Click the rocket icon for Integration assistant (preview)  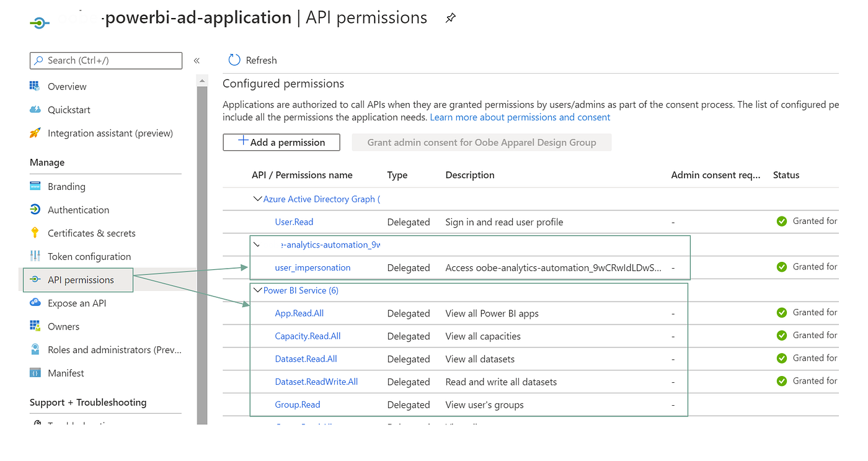click(36, 133)
